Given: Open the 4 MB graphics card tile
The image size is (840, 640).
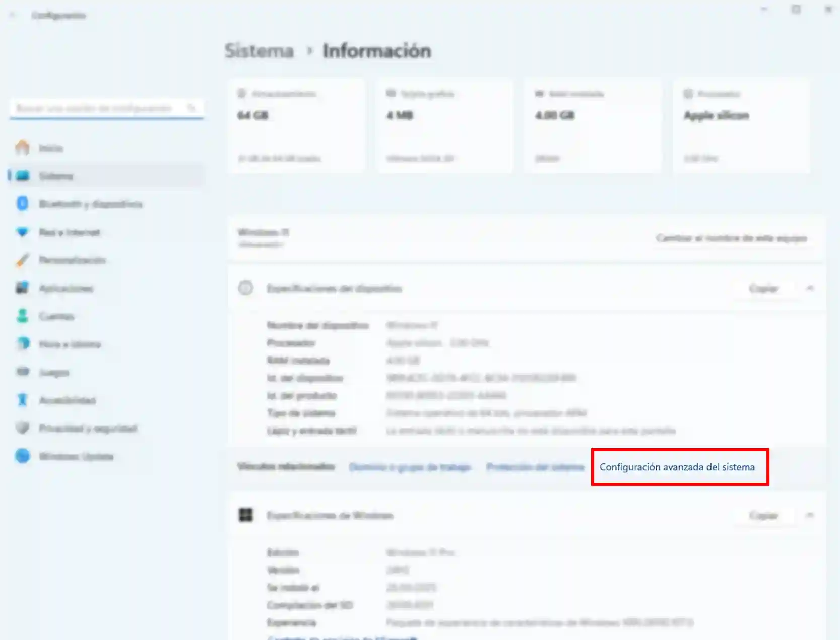Looking at the screenshot, I should [445, 125].
